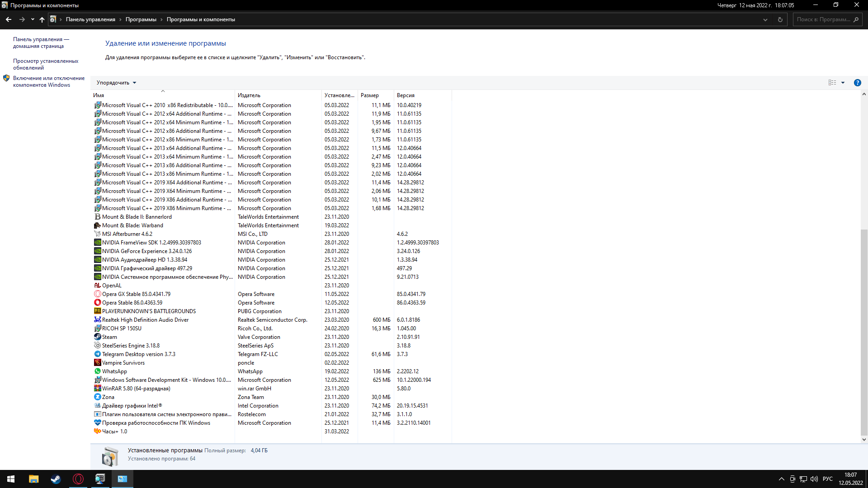Click the SteelSeries Engine icon
The height and width of the screenshot is (488, 868).
(97, 346)
